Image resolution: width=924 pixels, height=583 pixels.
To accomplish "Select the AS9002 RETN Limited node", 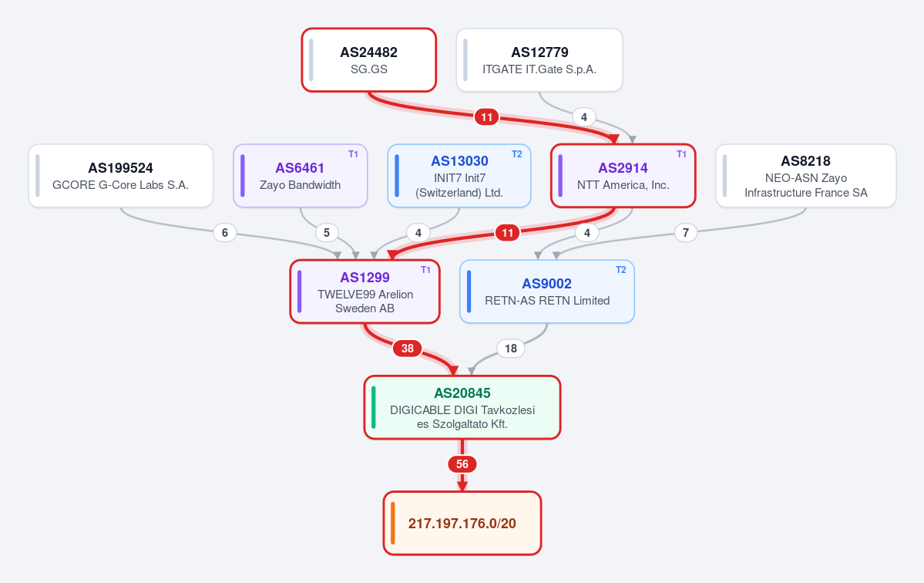I will click(547, 291).
